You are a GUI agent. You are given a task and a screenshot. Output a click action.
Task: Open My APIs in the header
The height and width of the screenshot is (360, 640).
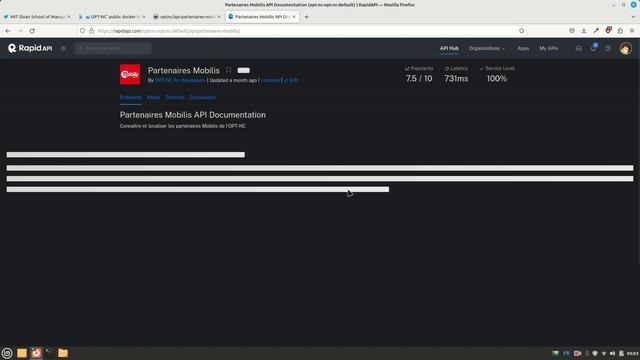(548, 49)
